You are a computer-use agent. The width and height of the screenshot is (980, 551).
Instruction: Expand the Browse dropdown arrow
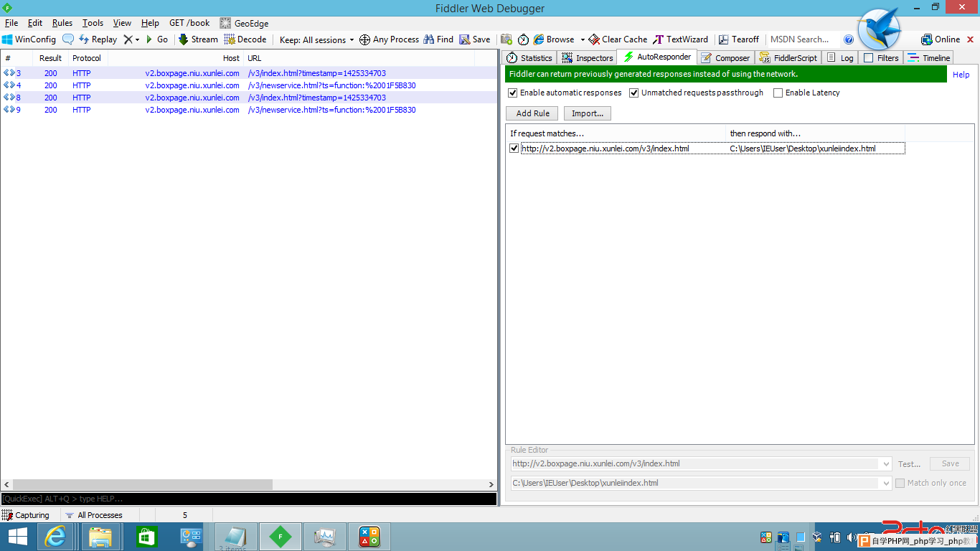(583, 39)
